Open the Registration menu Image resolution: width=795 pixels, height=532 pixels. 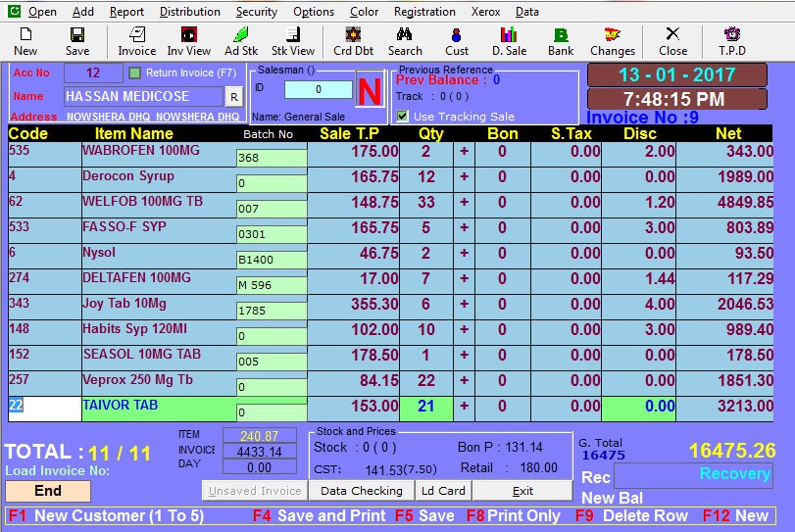(x=424, y=12)
